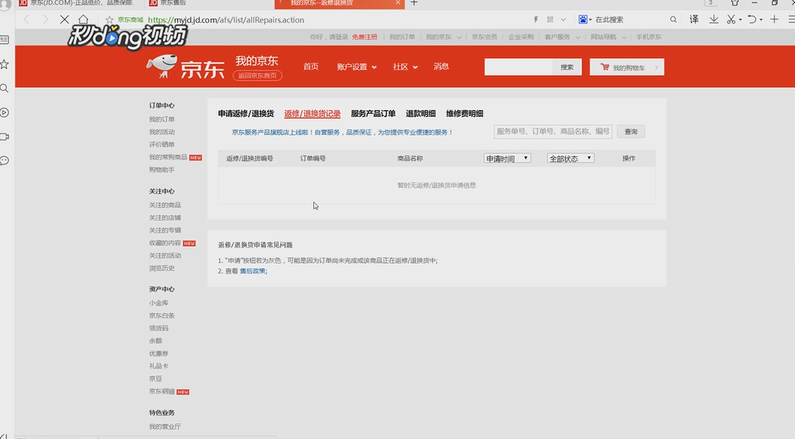The height and width of the screenshot is (439, 795).
Task: Open sidebar favorites star icon
Action: click(5, 64)
